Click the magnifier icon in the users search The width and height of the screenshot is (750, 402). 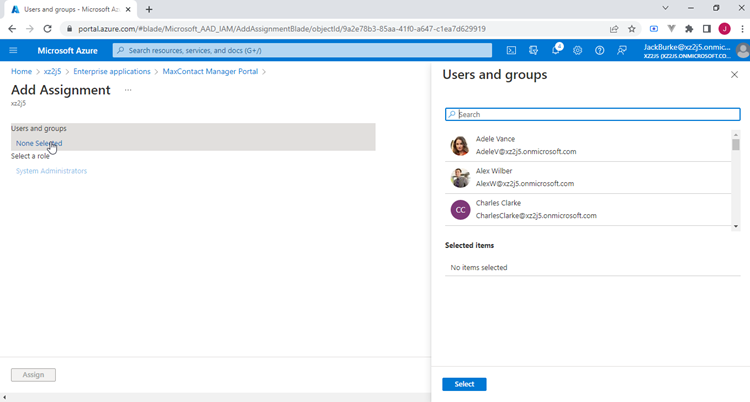click(452, 114)
